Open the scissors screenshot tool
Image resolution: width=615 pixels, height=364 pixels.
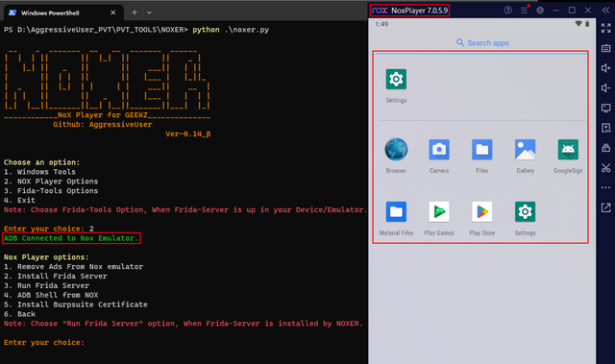tap(606, 168)
